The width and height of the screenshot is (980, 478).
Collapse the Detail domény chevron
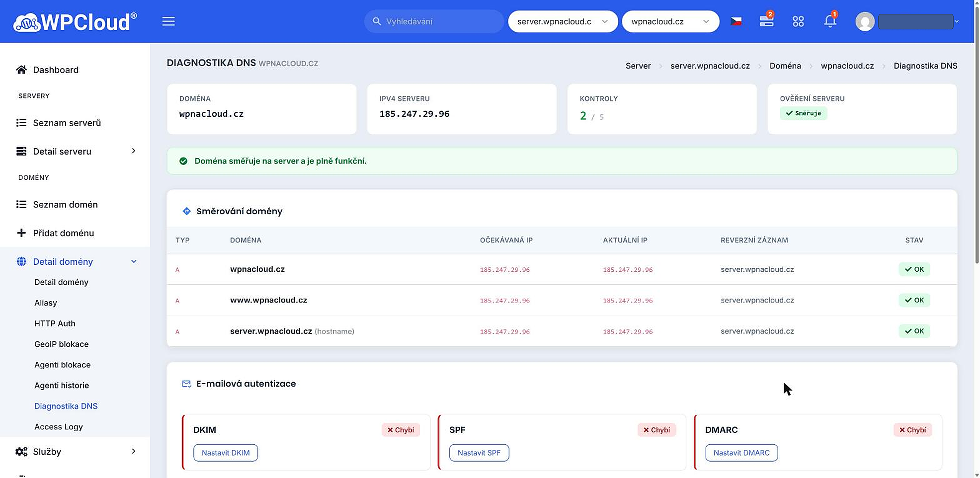[134, 261]
